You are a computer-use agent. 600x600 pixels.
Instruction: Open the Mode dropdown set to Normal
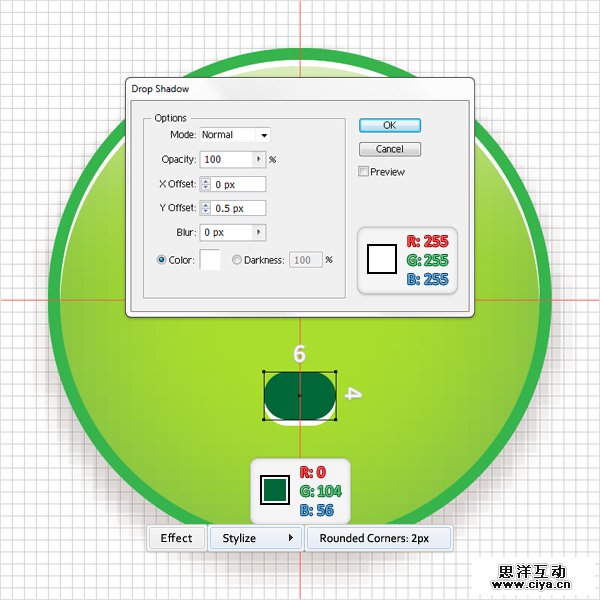(234, 135)
